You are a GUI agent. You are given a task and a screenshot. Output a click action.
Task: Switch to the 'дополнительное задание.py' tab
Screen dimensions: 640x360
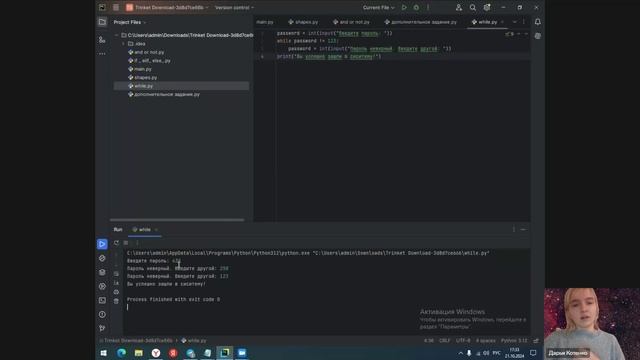click(420, 22)
